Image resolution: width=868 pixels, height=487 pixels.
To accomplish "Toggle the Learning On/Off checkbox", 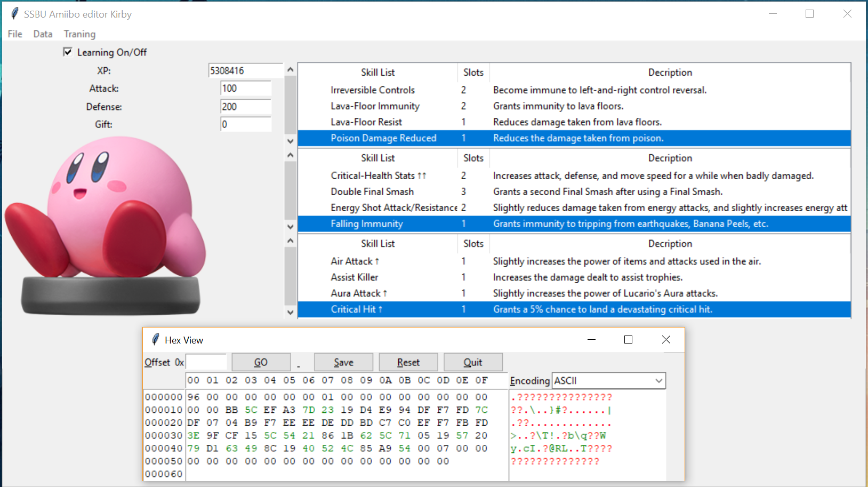I will pos(68,52).
